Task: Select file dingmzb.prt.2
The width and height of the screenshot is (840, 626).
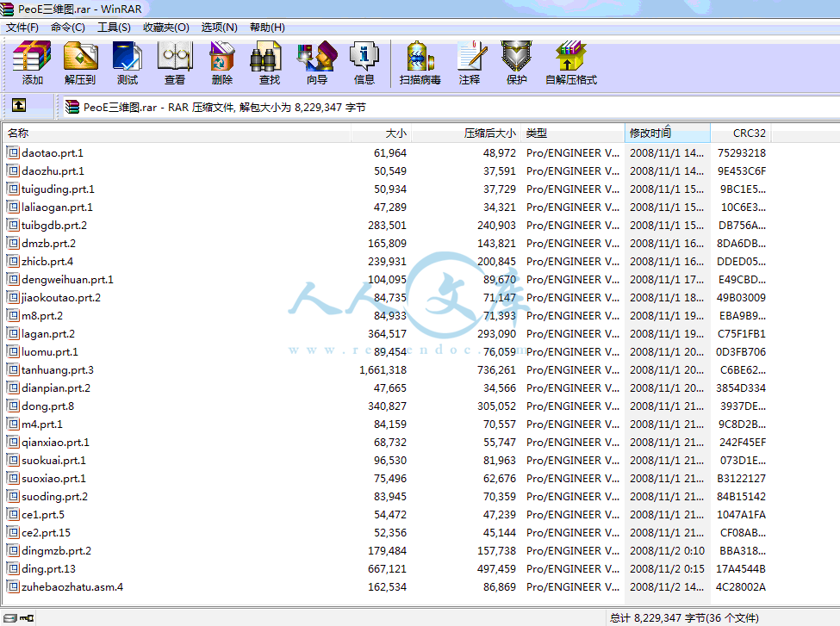Action: pos(56,550)
